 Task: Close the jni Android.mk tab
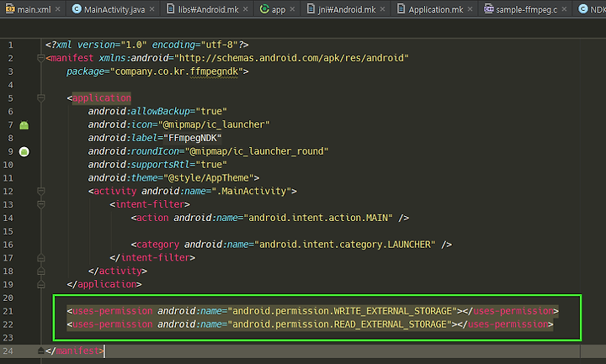coord(383,9)
